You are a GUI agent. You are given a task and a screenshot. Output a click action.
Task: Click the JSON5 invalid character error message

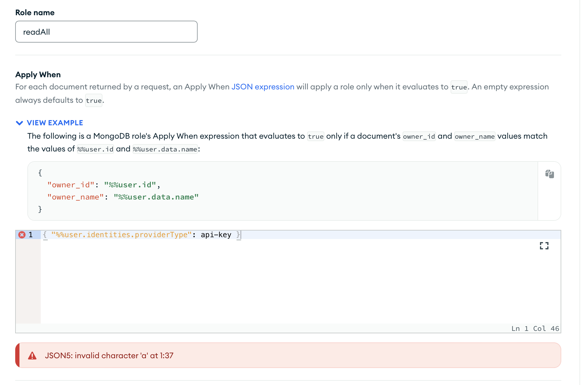pos(109,356)
